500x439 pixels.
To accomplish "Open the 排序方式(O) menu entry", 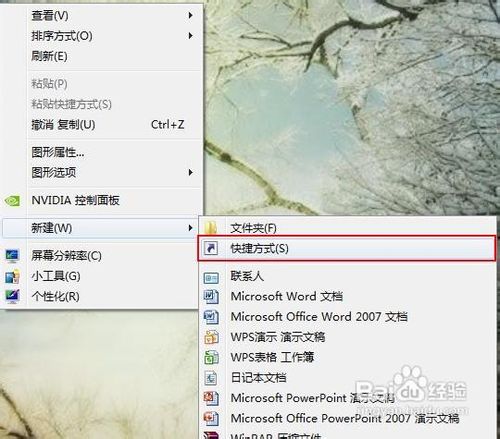I will [101, 35].
